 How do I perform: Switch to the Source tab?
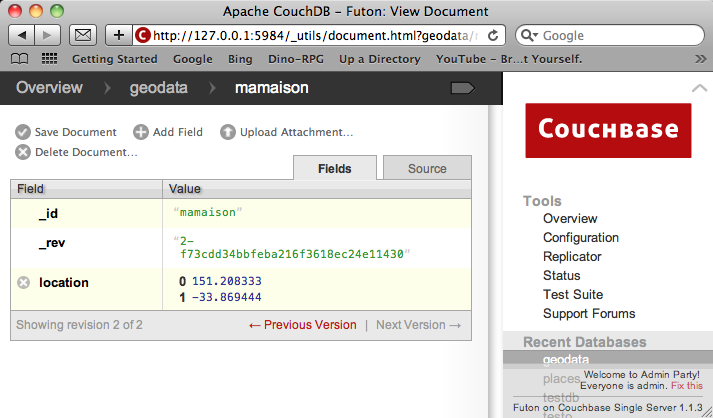427,169
